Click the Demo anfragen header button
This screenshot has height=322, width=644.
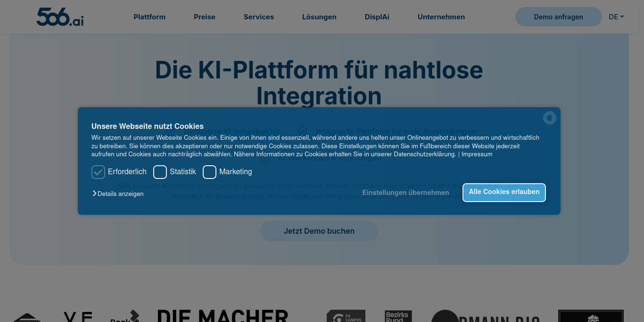pos(558,17)
